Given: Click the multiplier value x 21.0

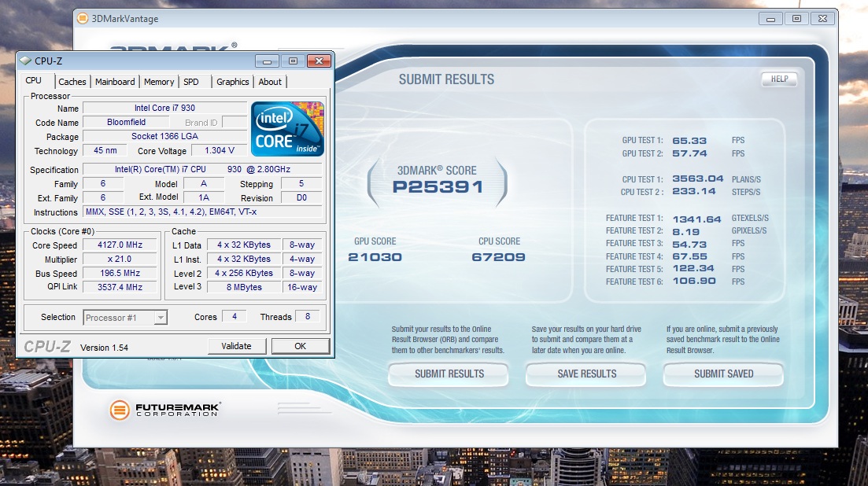Looking at the screenshot, I should tap(120, 259).
